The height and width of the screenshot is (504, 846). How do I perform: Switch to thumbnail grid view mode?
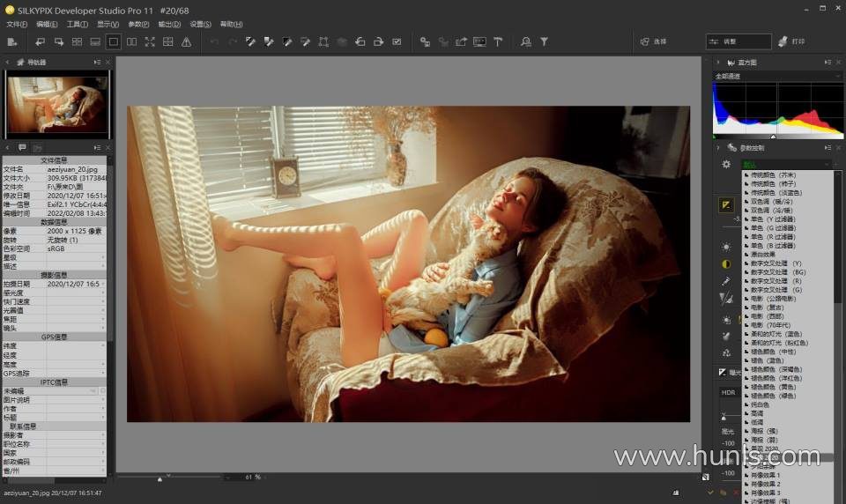tap(78, 41)
